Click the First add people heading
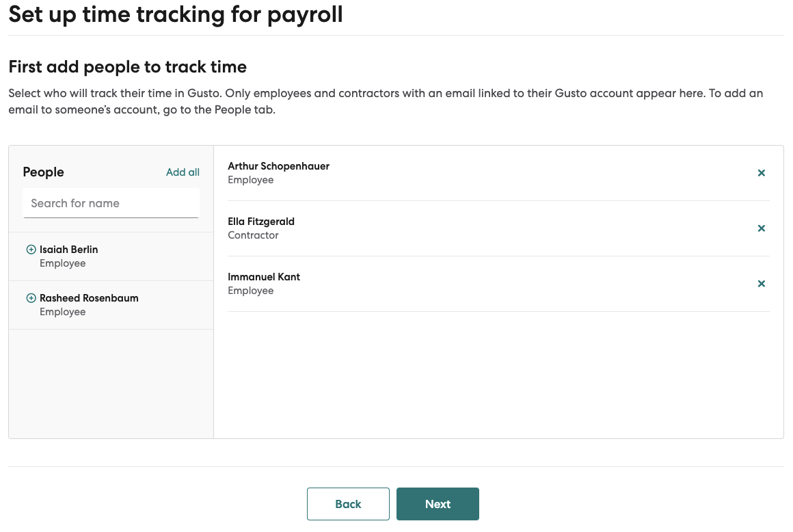Image resolution: width=793 pixels, height=532 pixels. (x=127, y=67)
